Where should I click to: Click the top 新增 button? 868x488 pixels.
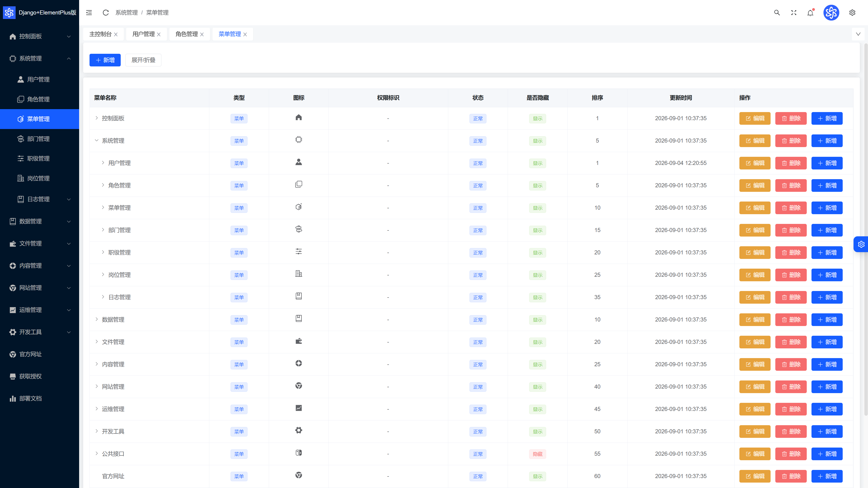click(x=105, y=60)
